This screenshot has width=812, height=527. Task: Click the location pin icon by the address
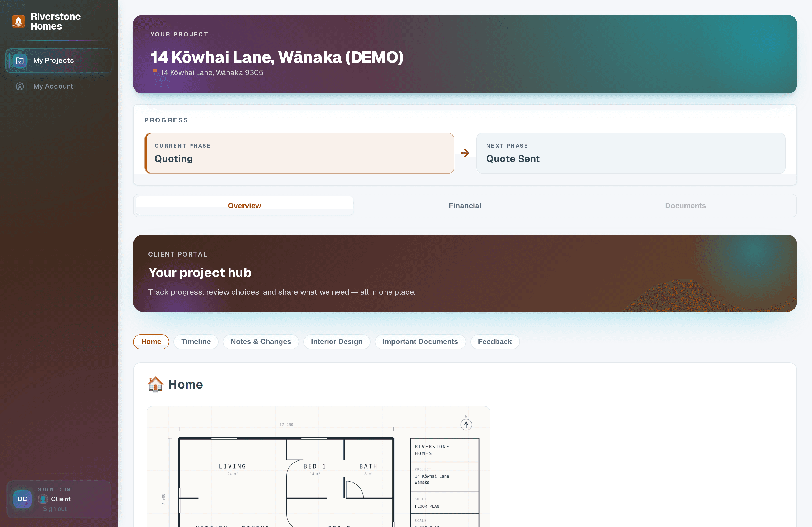click(155, 73)
